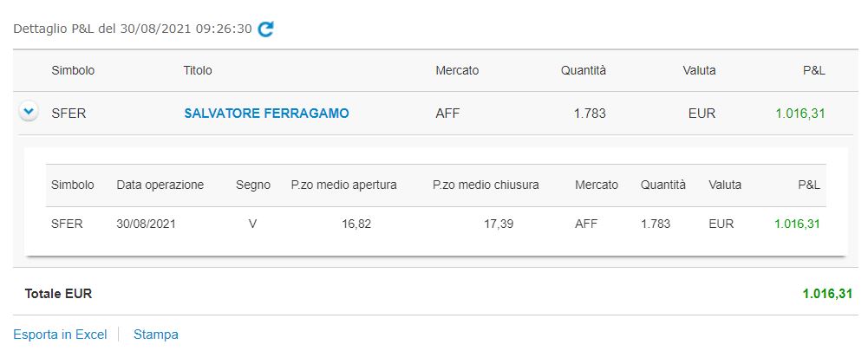This screenshot has width=868, height=351.
Task: Click the Stampa link
Action: pos(156,335)
